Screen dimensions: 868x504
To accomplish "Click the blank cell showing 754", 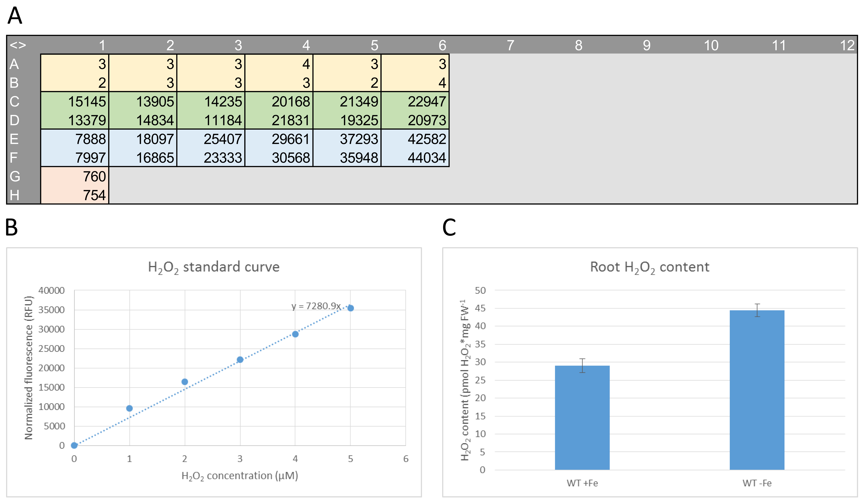I will pos(75,195).
